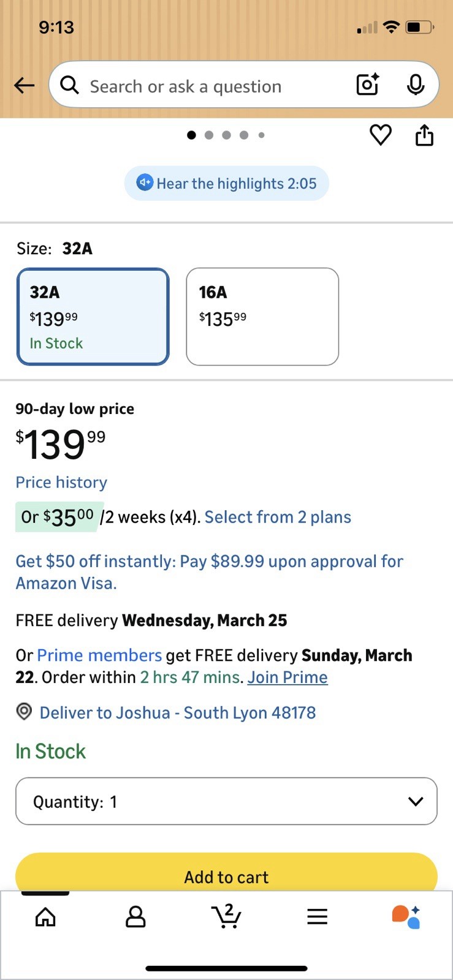Change delivery location Deliver to Joshua
Image resolution: width=453 pixels, height=980 pixels.
pyautogui.click(x=177, y=712)
